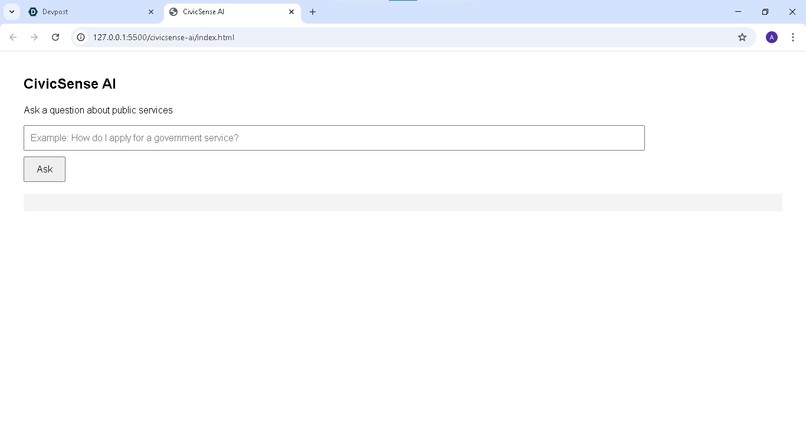Reload the current page
This screenshot has width=806, height=430.
coord(56,37)
